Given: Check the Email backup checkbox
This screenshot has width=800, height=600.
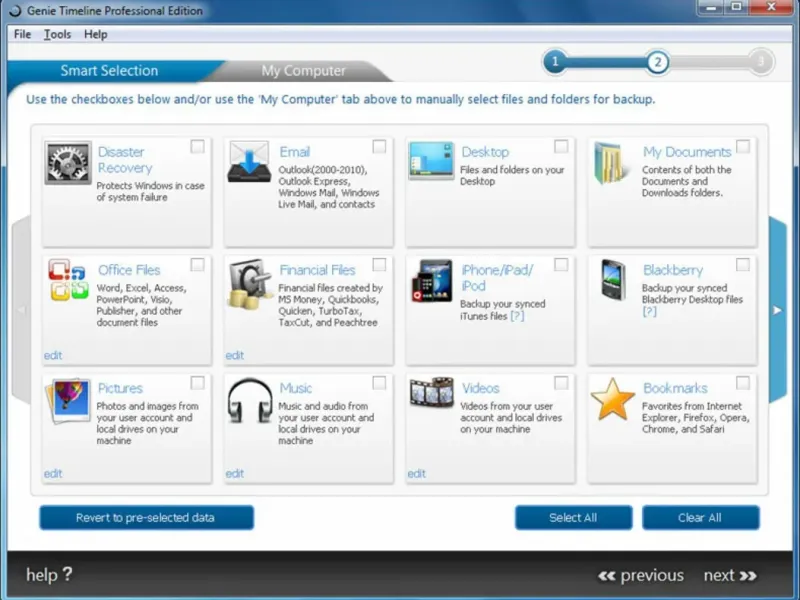Looking at the screenshot, I should tap(379, 146).
